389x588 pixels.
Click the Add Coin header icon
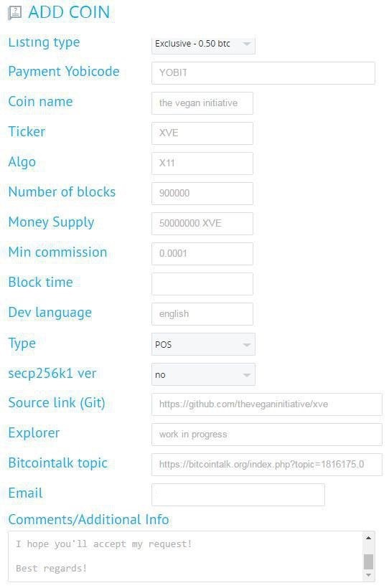[14, 13]
